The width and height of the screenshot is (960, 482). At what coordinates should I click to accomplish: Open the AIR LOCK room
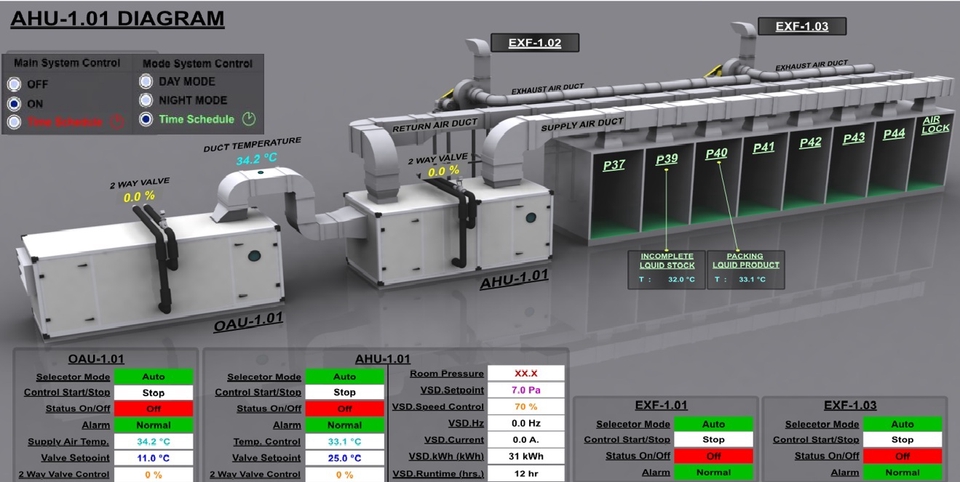coord(936,124)
